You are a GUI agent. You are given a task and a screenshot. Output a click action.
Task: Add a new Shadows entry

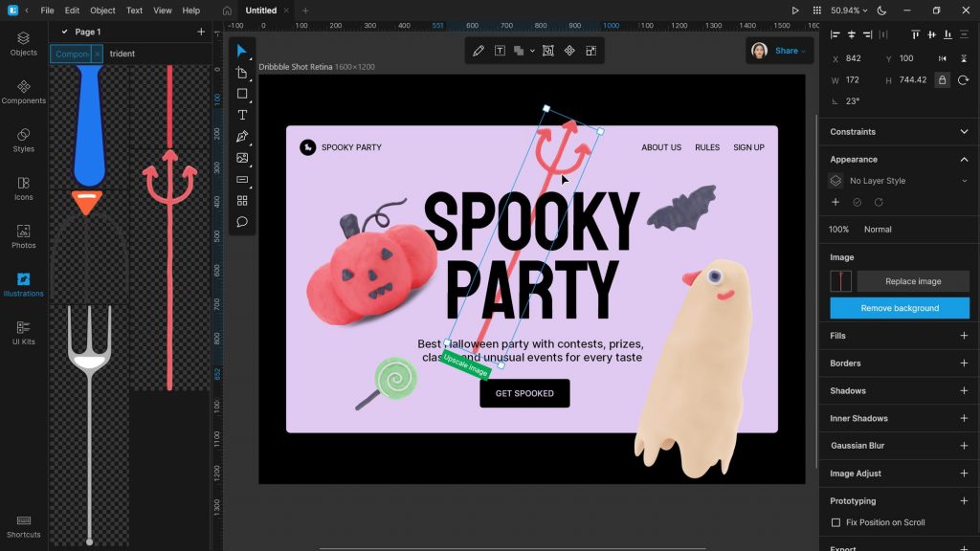964,390
